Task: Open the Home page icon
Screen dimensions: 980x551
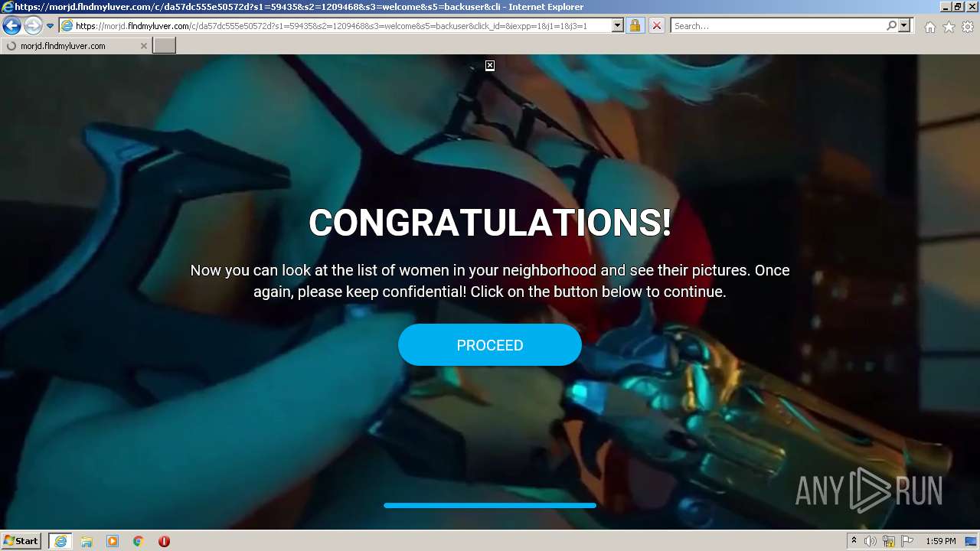Action: point(929,27)
